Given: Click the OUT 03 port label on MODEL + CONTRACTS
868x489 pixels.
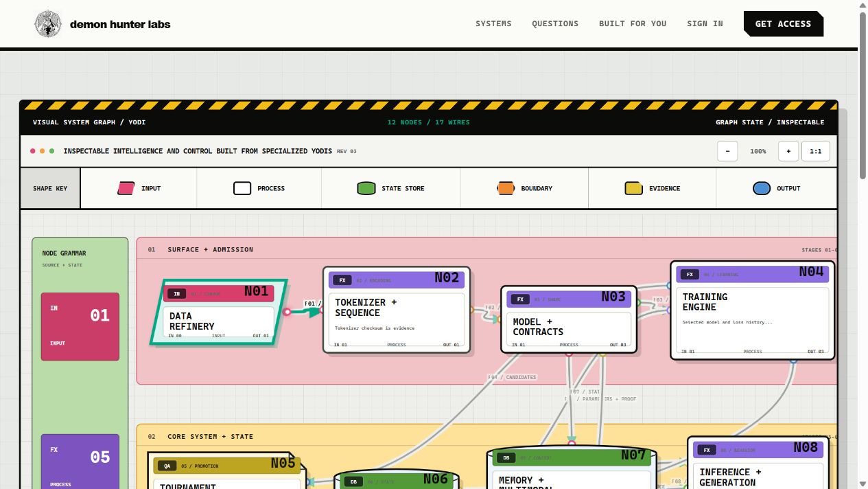Looking at the screenshot, I should click(x=618, y=345).
